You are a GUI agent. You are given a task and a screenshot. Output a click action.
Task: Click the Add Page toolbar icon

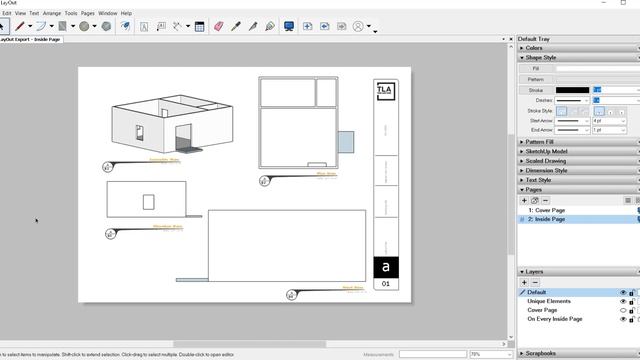point(308,27)
